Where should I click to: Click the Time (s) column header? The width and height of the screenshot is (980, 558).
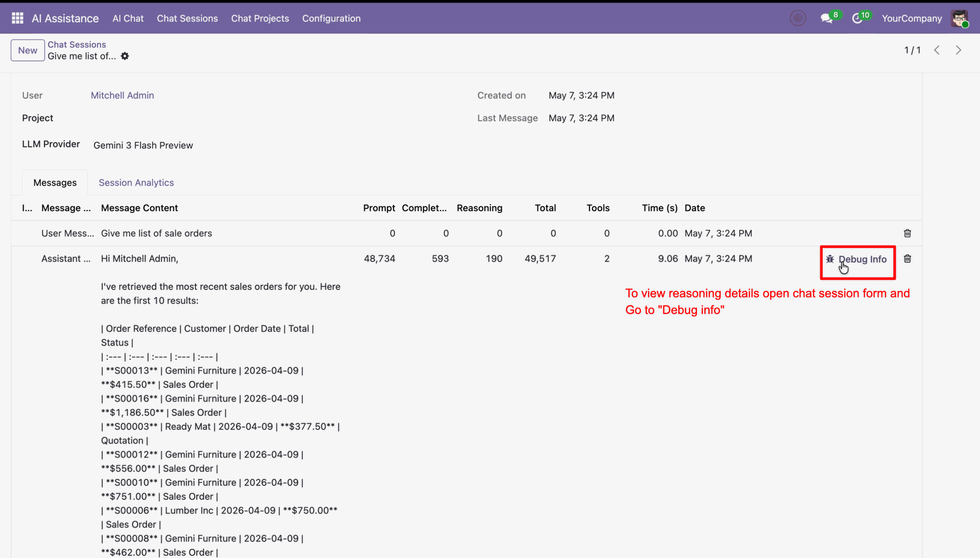659,208
